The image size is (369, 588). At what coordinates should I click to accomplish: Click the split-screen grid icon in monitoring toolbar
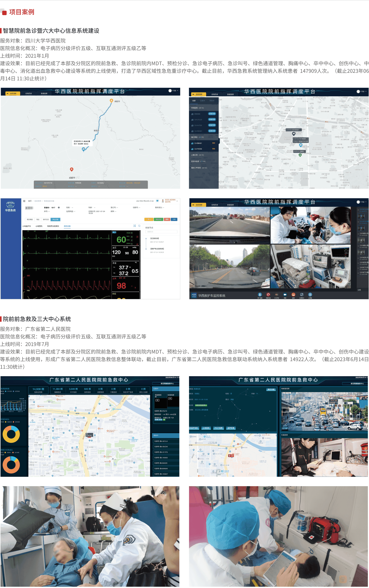pos(310,294)
